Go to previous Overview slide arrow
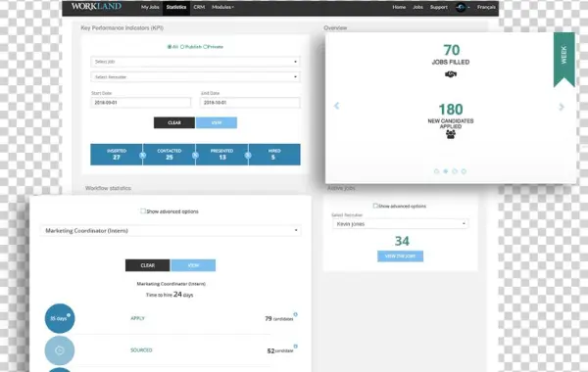Image resolution: width=588 pixels, height=372 pixels. pos(336,106)
